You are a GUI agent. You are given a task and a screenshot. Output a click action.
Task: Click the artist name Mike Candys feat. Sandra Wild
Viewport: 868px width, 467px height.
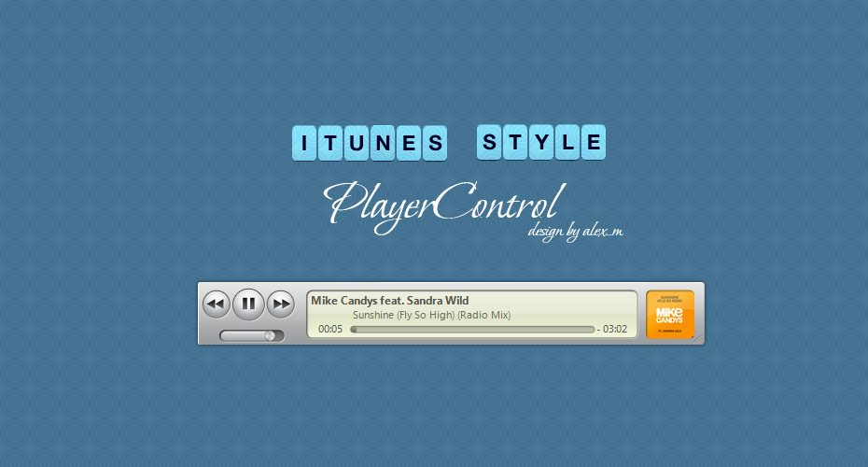(390, 301)
